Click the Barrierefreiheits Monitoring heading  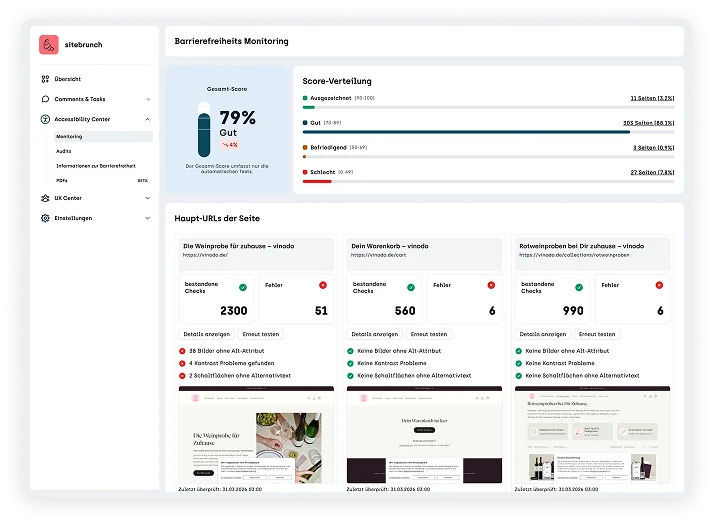click(x=231, y=41)
